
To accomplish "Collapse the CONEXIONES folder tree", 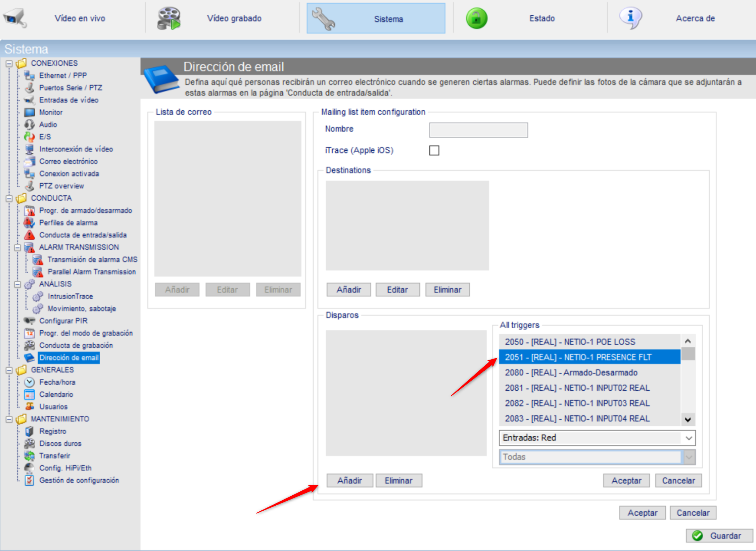I will pos(9,64).
